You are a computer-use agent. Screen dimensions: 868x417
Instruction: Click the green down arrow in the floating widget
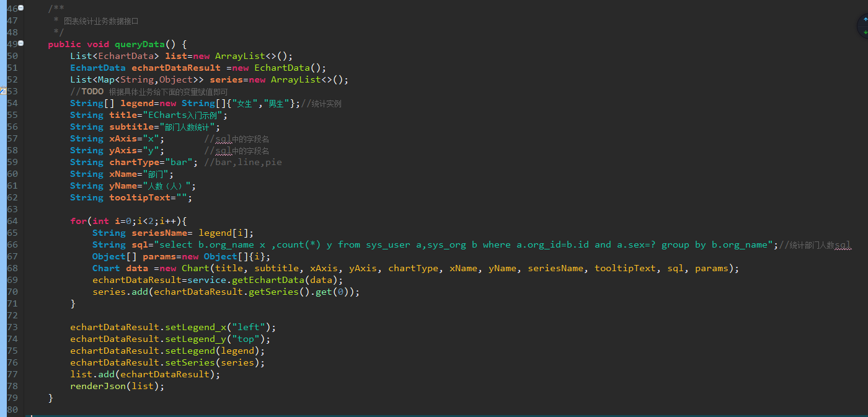pyautogui.click(x=866, y=32)
